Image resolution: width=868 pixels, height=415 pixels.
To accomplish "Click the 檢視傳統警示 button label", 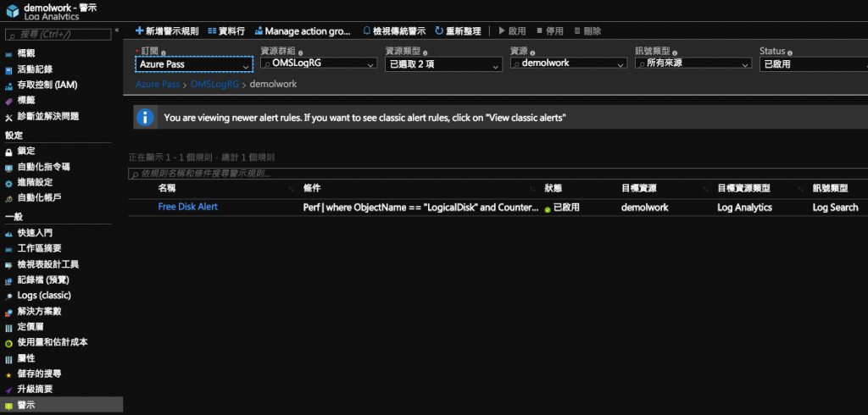I will point(399,31).
